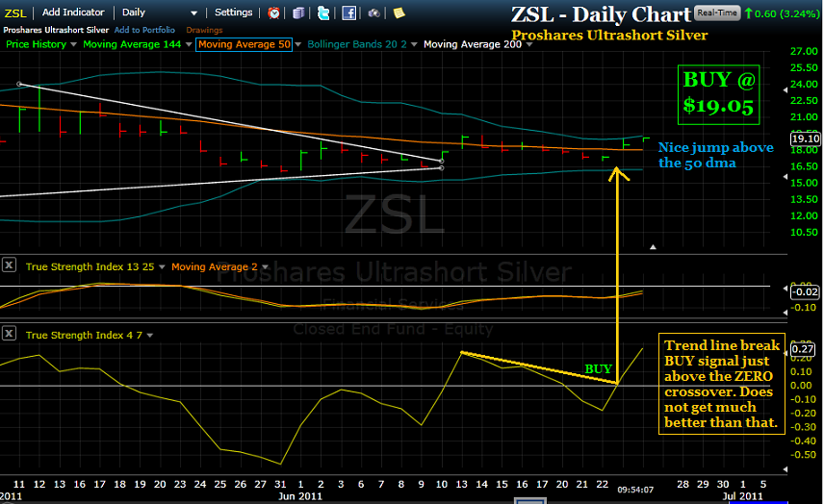
Task: Close the True Strength Index 4 7 pane
Action: coord(9,334)
